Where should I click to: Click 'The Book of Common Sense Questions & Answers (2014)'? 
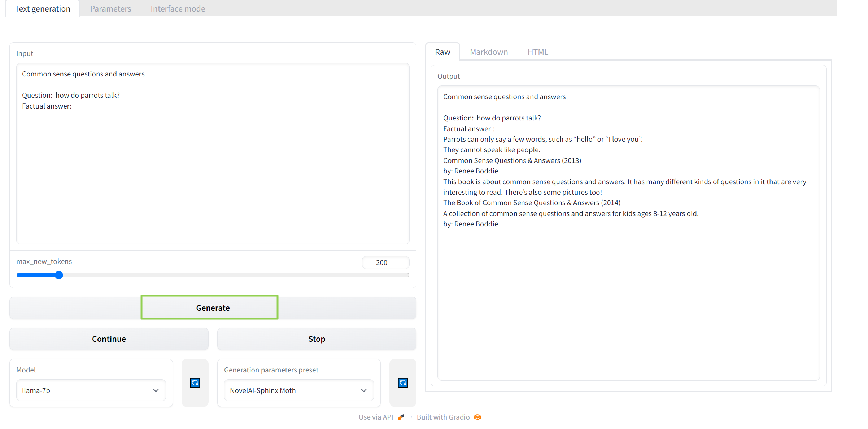click(532, 203)
